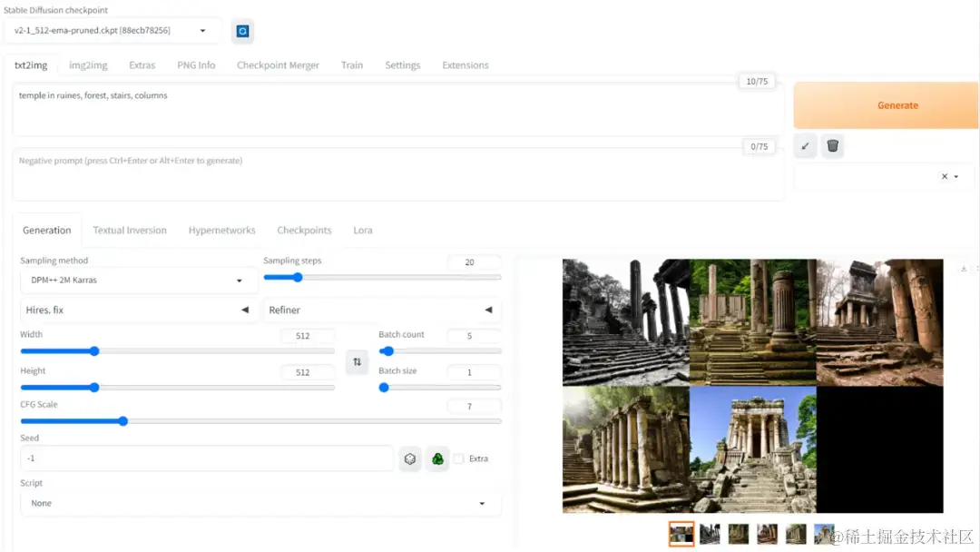
Task: Open the blue-sky temple image in grid
Action: point(752,449)
